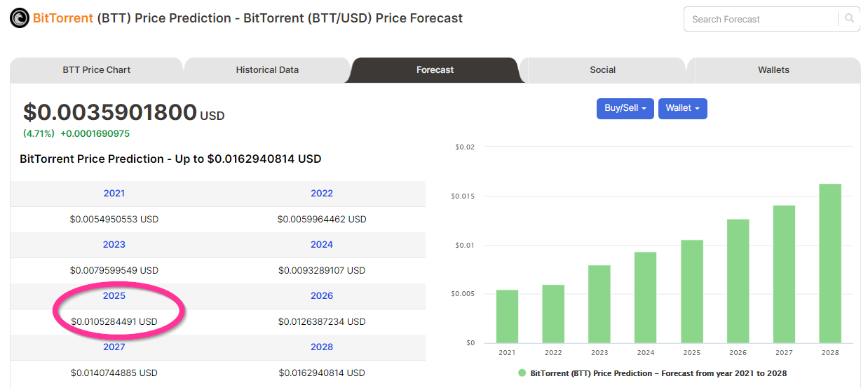Click the 2023 bar in chart
Image resolution: width=868 pixels, height=388 pixels.
(x=599, y=305)
